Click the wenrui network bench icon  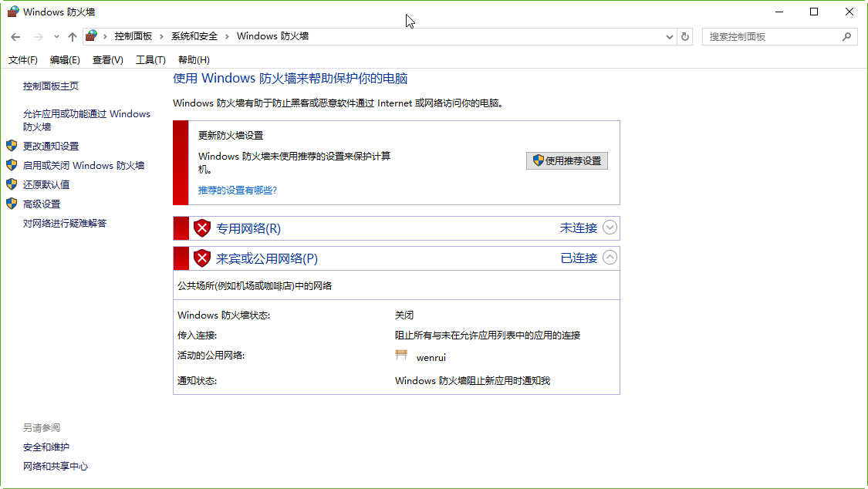(x=401, y=355)
